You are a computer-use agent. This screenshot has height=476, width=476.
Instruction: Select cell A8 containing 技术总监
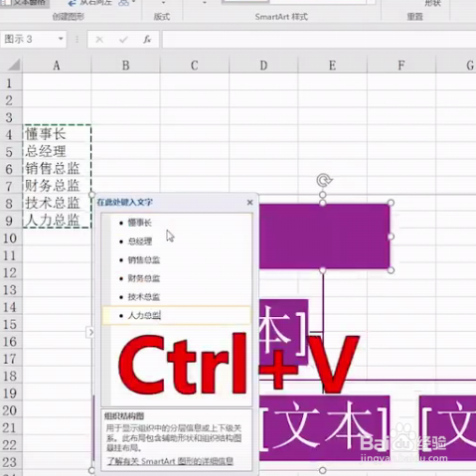pyautogui.click(x=57, y=203)
